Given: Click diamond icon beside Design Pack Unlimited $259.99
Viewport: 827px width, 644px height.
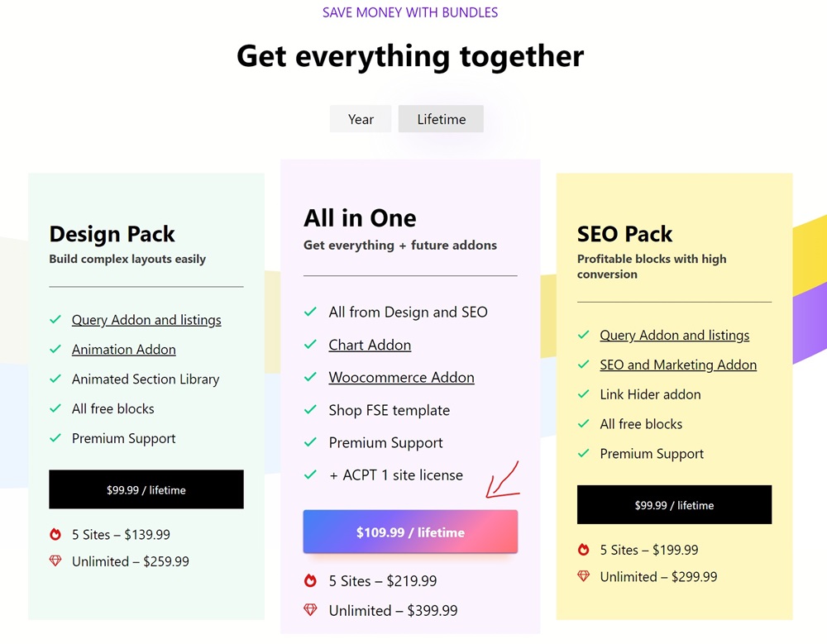Looking at the screenshot, I should tap(55, 561).
